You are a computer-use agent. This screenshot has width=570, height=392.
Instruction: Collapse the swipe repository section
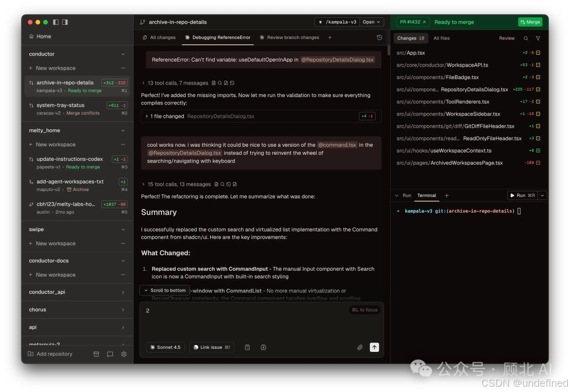(123, 230)
